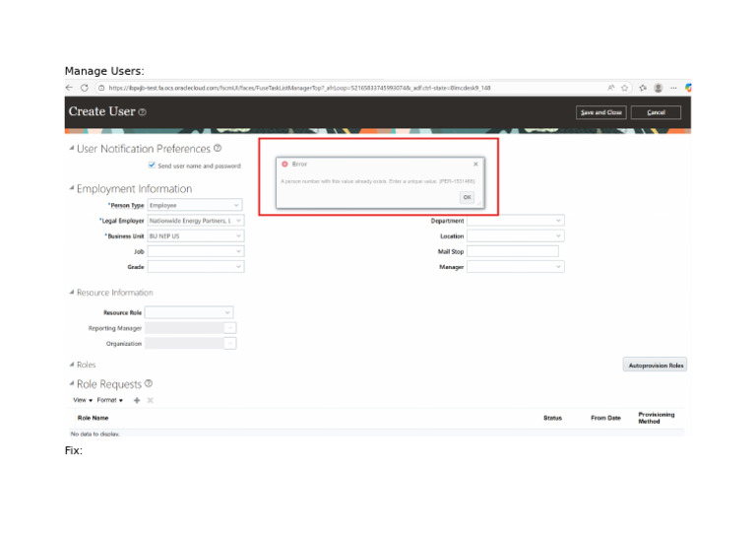Click the red error icon in dialog
The width and height of the screenshot is (756, 535).
click(x=284, y=164)
